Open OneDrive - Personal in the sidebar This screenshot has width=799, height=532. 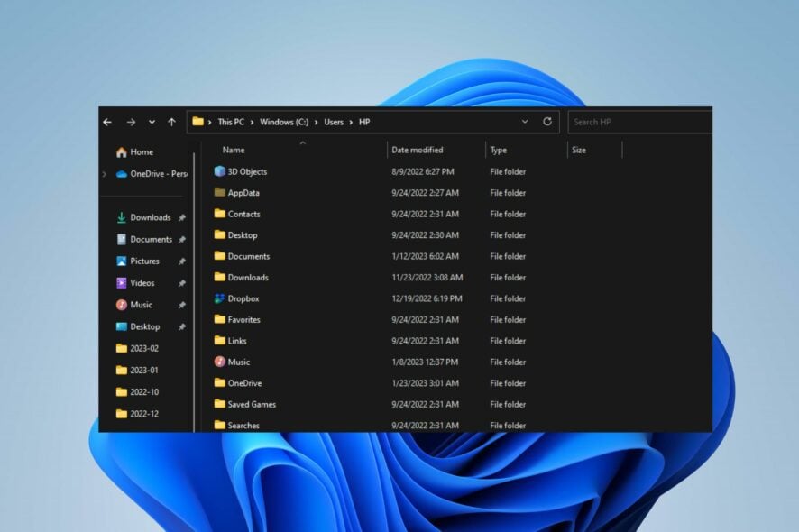152,174
